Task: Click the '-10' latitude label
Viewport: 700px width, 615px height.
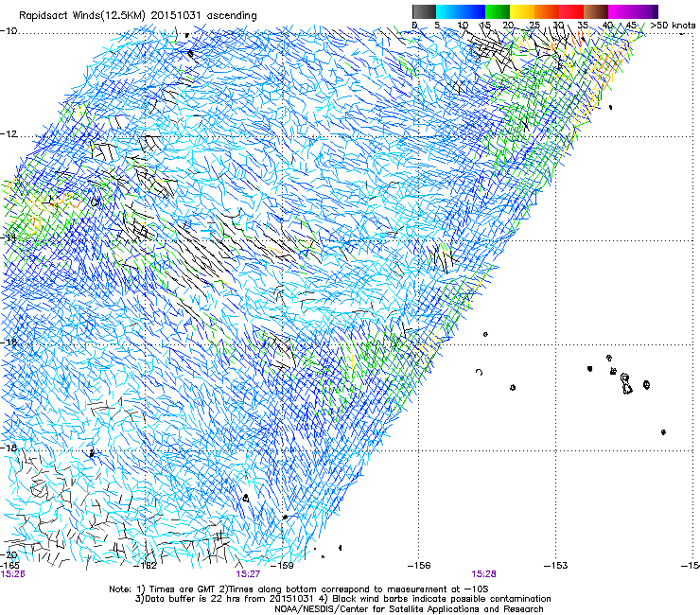Action: point(9,30)
